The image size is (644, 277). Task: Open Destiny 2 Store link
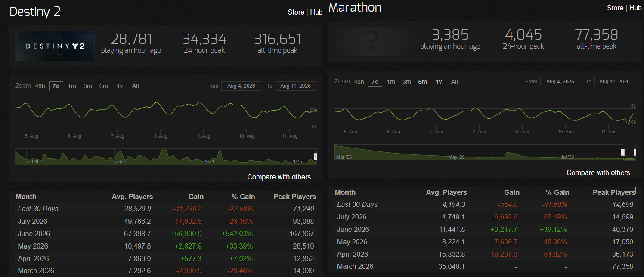[296, 12]
